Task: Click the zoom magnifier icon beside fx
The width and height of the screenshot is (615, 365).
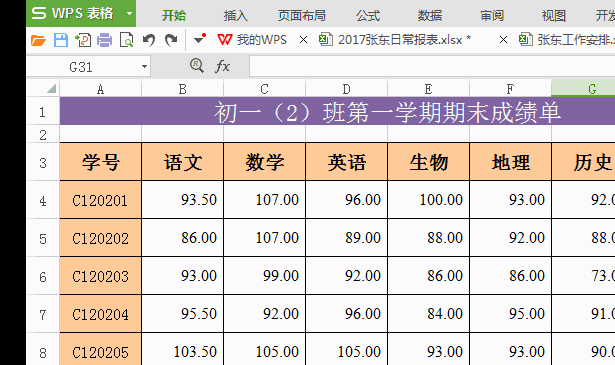Action: click(197, 66)
